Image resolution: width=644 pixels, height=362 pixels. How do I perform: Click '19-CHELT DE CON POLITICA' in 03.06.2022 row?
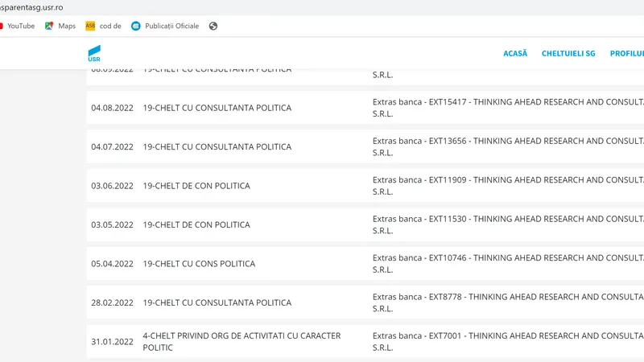[196, 186]
